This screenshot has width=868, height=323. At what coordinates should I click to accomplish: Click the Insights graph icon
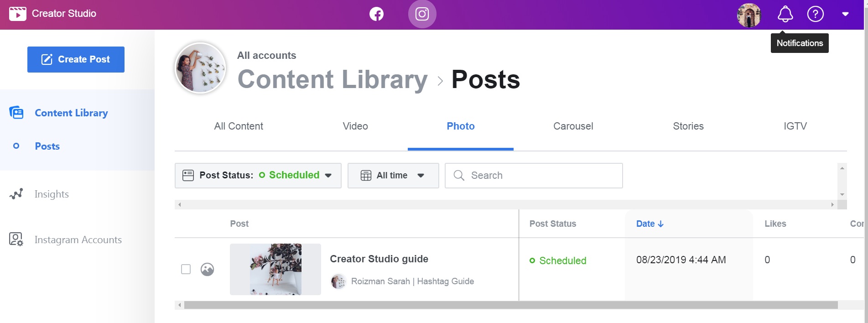pyautogui.click(x=16, y=194)
